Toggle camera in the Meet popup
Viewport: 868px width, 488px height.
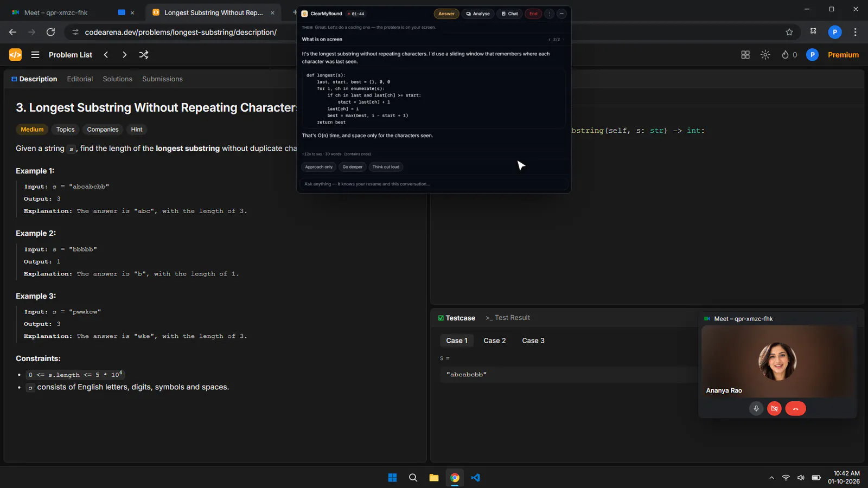(775, 408)
